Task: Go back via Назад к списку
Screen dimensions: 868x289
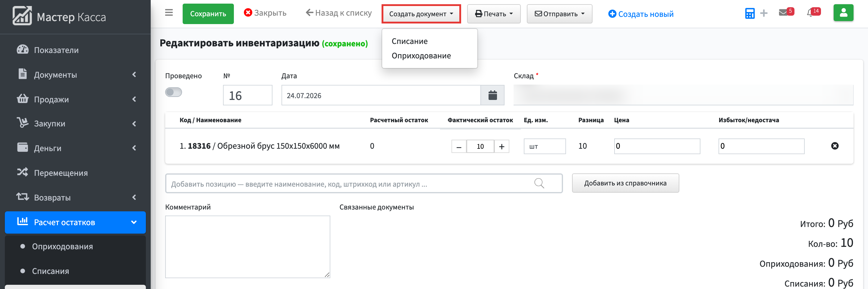Action: pyautogui.click(x=339, y=13)
